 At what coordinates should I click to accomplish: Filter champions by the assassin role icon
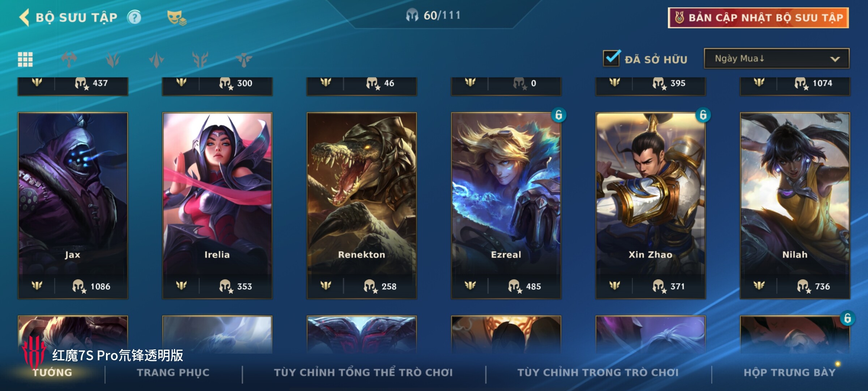(x=157, y=59)
